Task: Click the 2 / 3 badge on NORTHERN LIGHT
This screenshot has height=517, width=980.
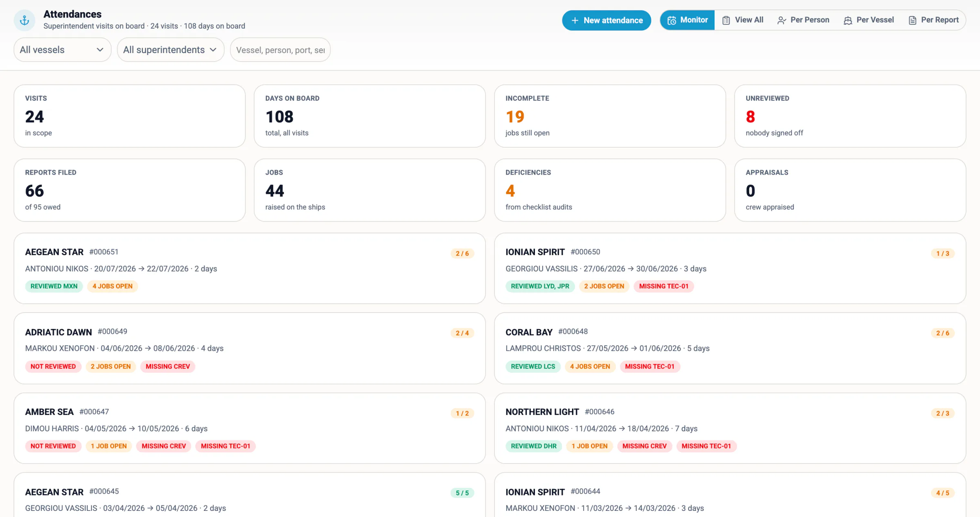Action: click(943, 413)
